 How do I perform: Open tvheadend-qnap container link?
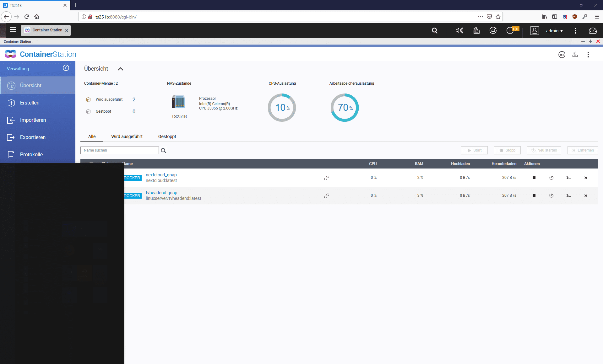[x=161, y=193]
